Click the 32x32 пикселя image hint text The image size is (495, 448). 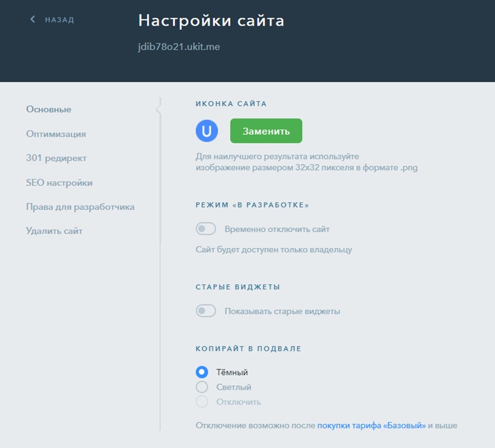tap(307, 162)
